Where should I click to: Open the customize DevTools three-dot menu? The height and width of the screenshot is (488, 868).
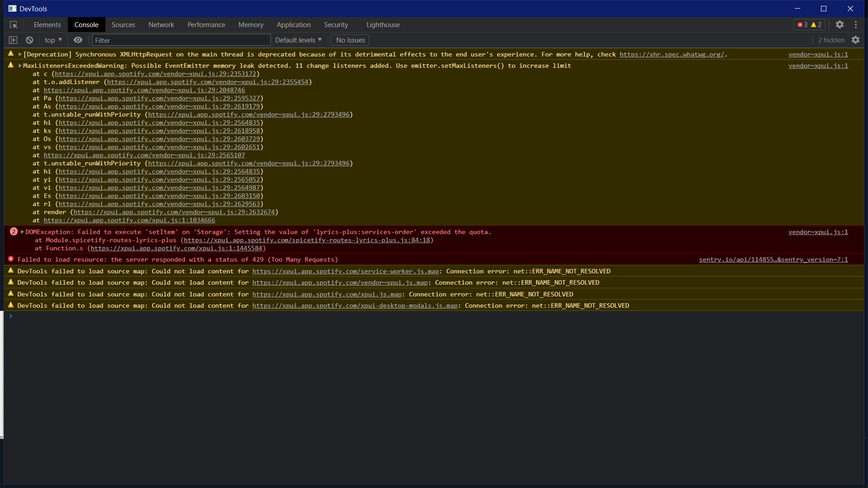[x=856, y=25]
